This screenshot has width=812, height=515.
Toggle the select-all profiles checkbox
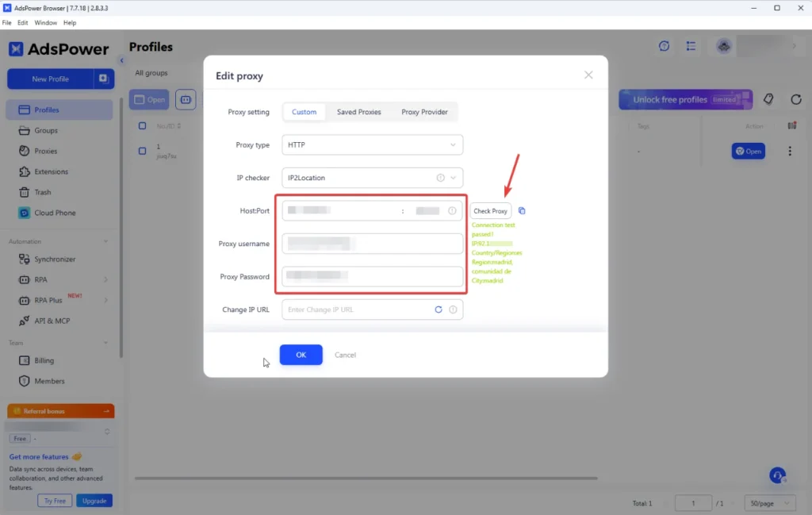point(141,125)
